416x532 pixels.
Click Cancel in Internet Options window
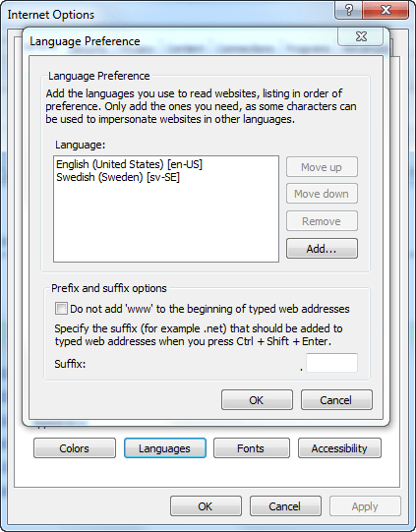point(285,506)
